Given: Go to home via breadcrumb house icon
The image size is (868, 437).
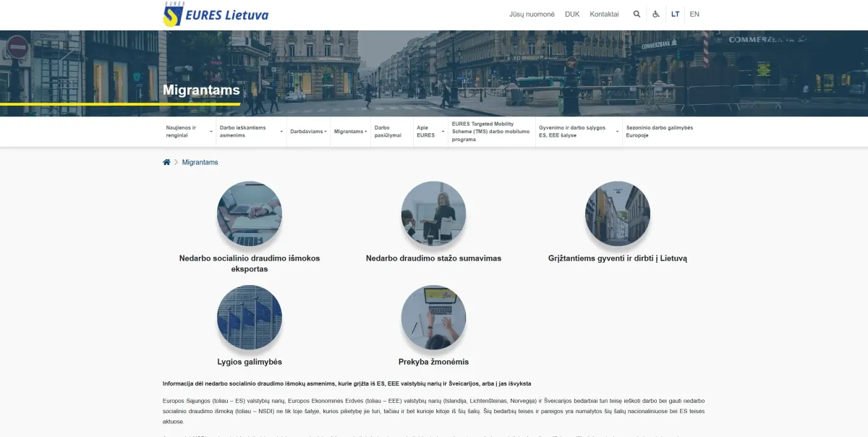Looking at the screenshot, I should pyautogui.click(x=166, y=162).
